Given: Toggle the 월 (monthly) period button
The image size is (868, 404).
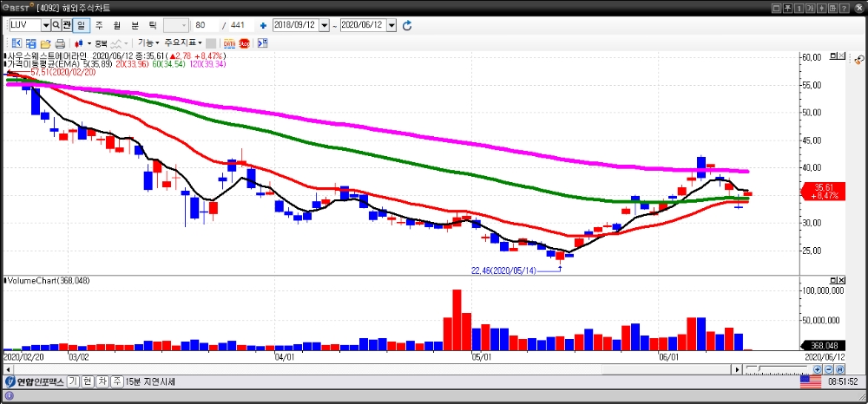Looking at the screenshot, I should 116,25.
